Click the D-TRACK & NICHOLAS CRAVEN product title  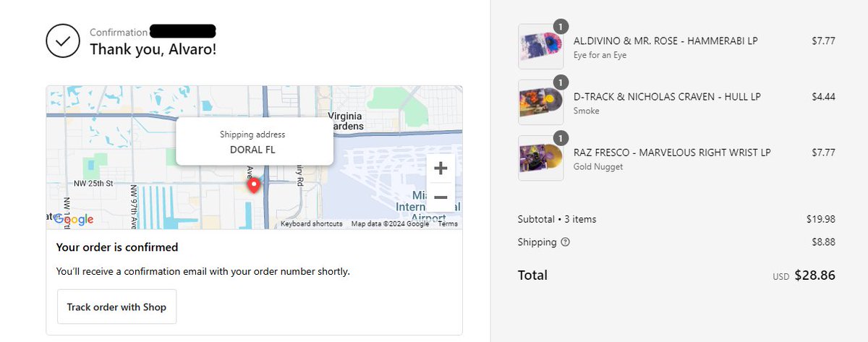667,97
